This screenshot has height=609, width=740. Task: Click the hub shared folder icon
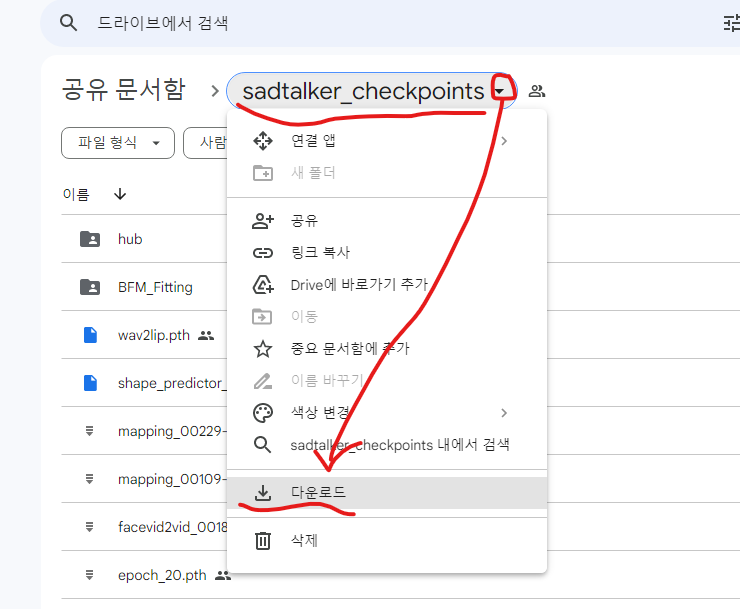coord(90,239)
